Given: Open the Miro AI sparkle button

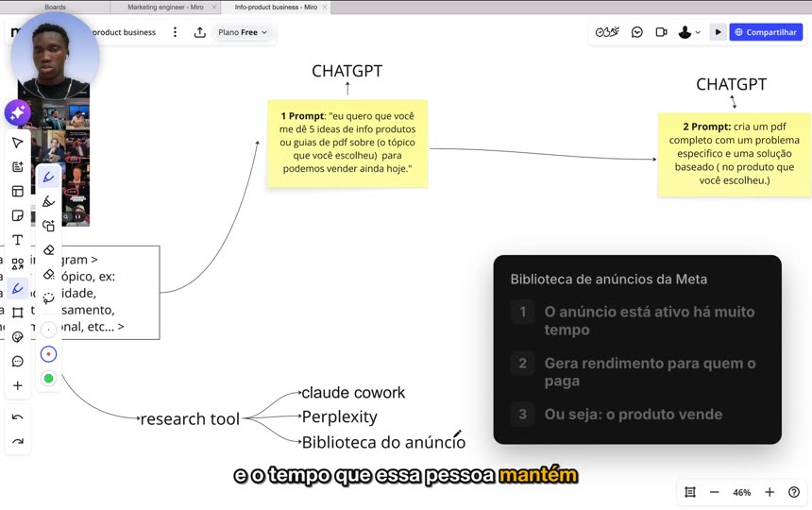Looking at the screenshot, I should point(18,112).
